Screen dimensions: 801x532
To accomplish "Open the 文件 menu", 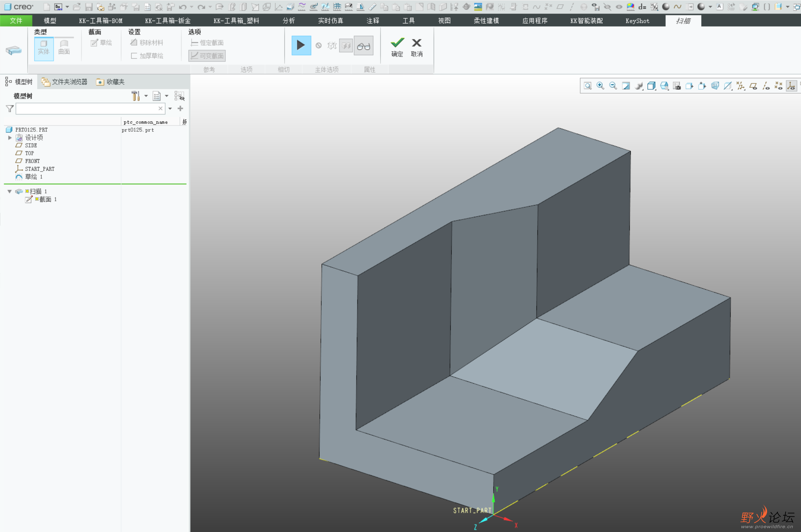I will pyautogui.click(x=16, y=21).
